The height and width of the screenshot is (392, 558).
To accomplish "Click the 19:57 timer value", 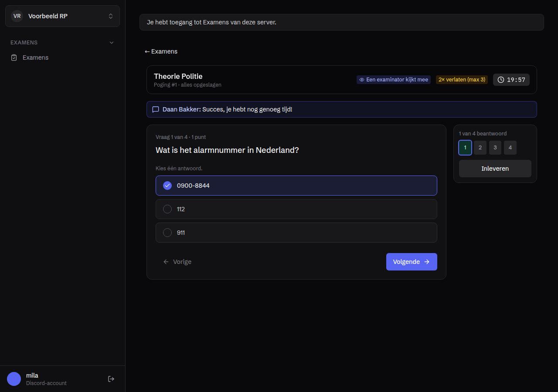I will pyautogui.click(x=516, y=80).
